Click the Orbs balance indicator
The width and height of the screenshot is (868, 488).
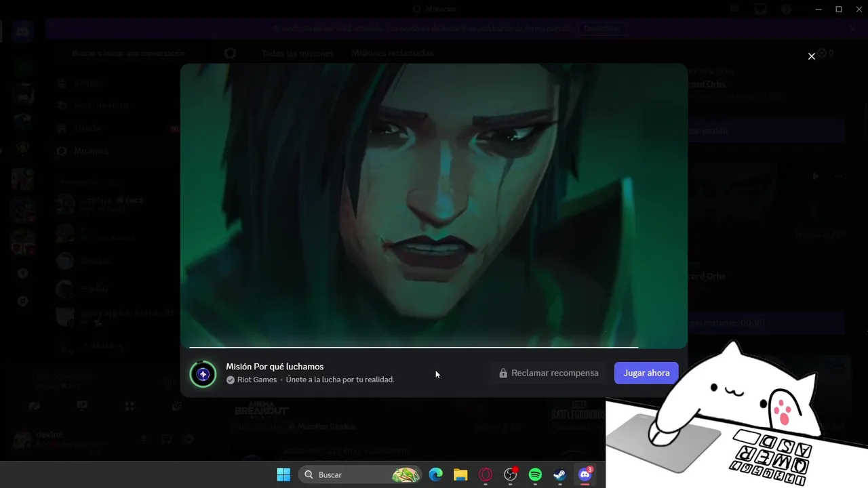[x=826, y=53]
